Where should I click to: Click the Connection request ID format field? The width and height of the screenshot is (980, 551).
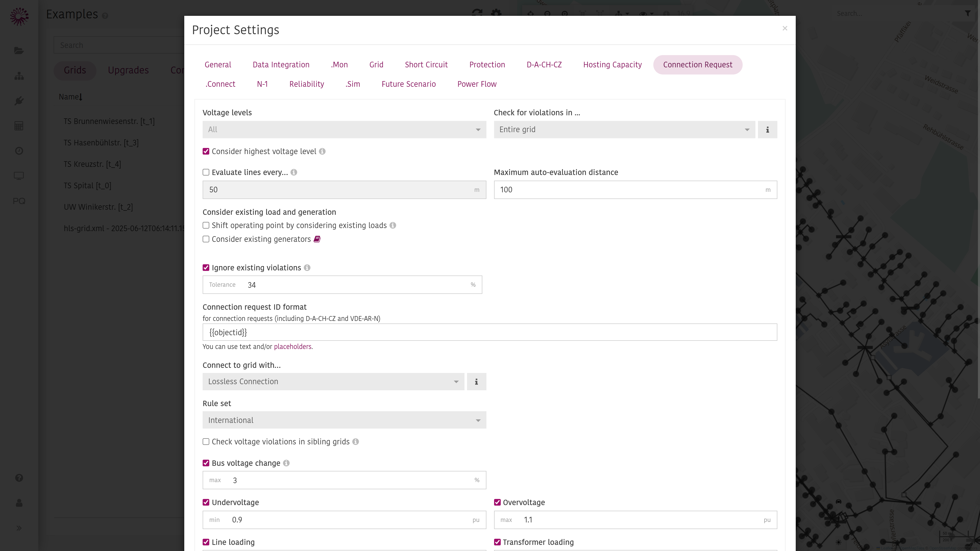[490, 332]
